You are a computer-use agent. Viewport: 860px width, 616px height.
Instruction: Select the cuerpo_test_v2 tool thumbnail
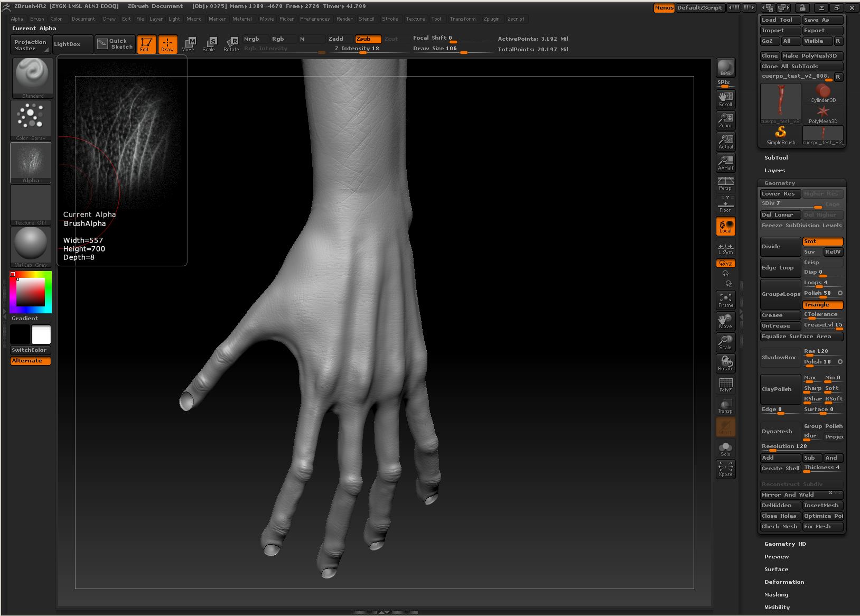point(781,104)
